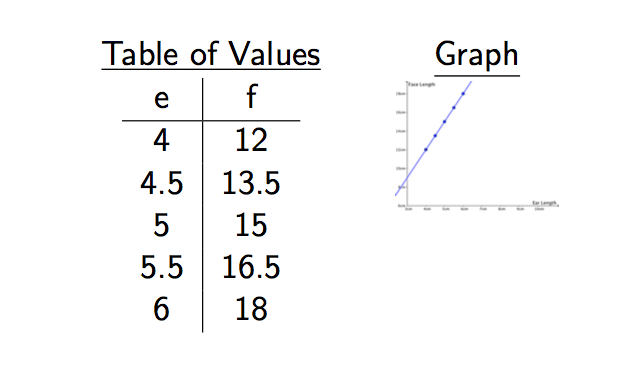Image resolution: width=638 pixels, height=376 pixels.
Task: Click the 16.5 table entry
Action: (251, 267)
